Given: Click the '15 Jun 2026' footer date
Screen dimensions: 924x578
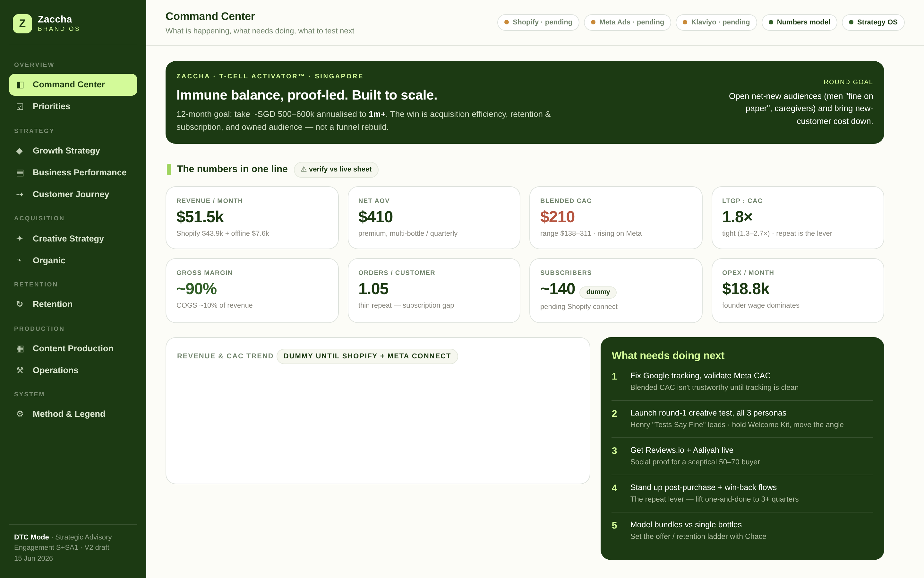Looking at the screenshot, I should coord(34,558).
